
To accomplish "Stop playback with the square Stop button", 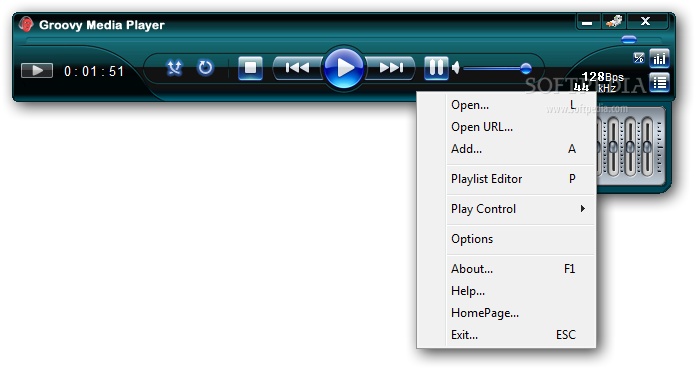I will [250, 68].
